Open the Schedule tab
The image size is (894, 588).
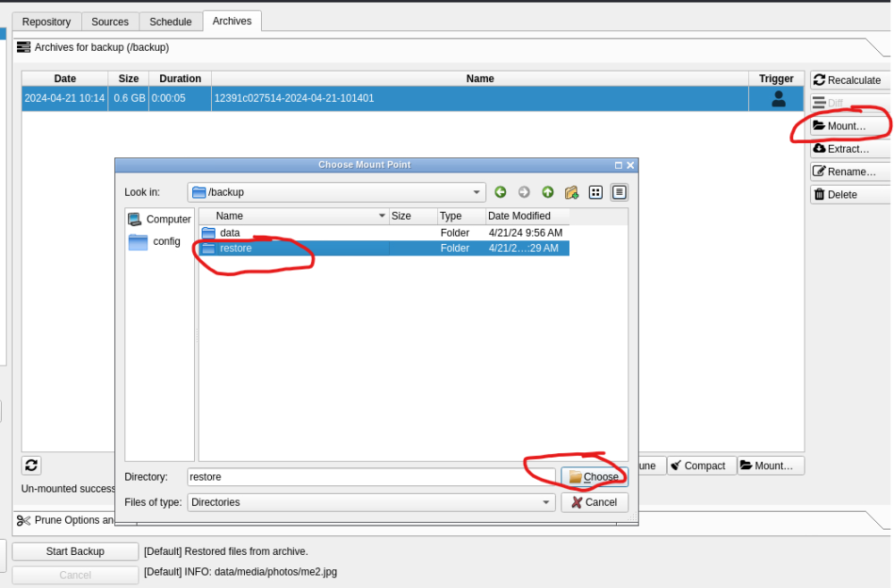(171, 21)
